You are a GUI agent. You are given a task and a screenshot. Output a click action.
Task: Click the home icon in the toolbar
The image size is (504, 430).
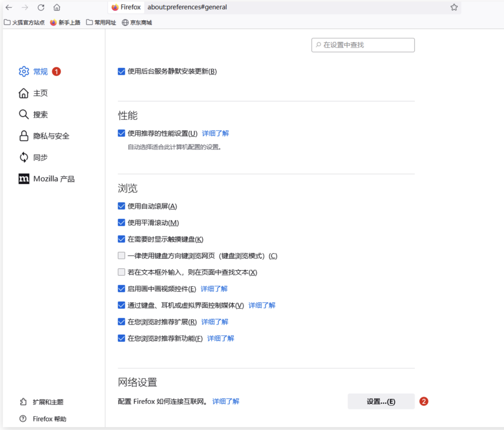57,7
